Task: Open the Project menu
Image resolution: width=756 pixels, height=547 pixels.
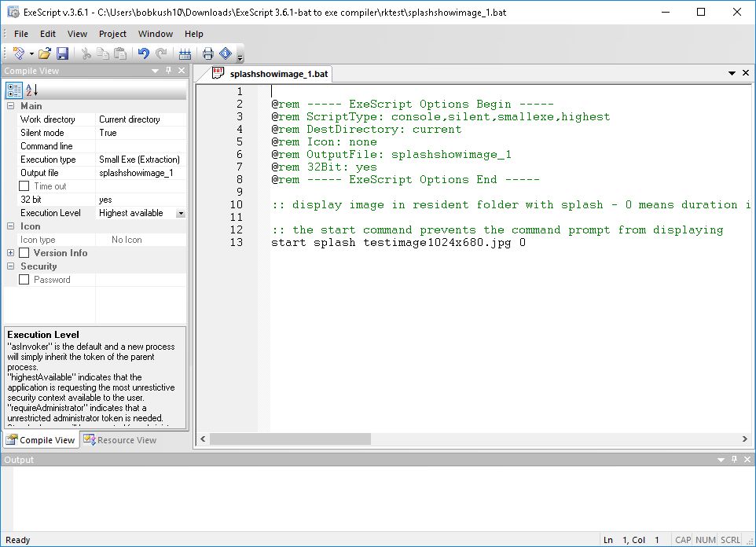Action: tap(112, 34)
